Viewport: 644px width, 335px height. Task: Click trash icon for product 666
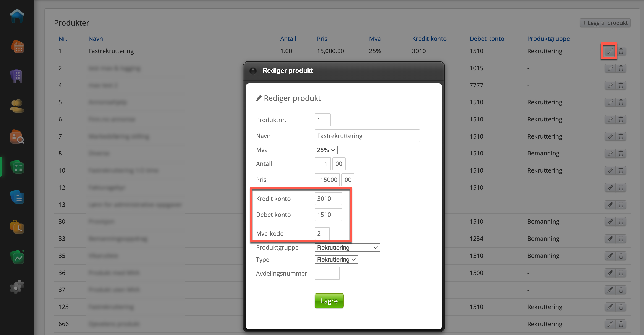[x=621, y=324]
